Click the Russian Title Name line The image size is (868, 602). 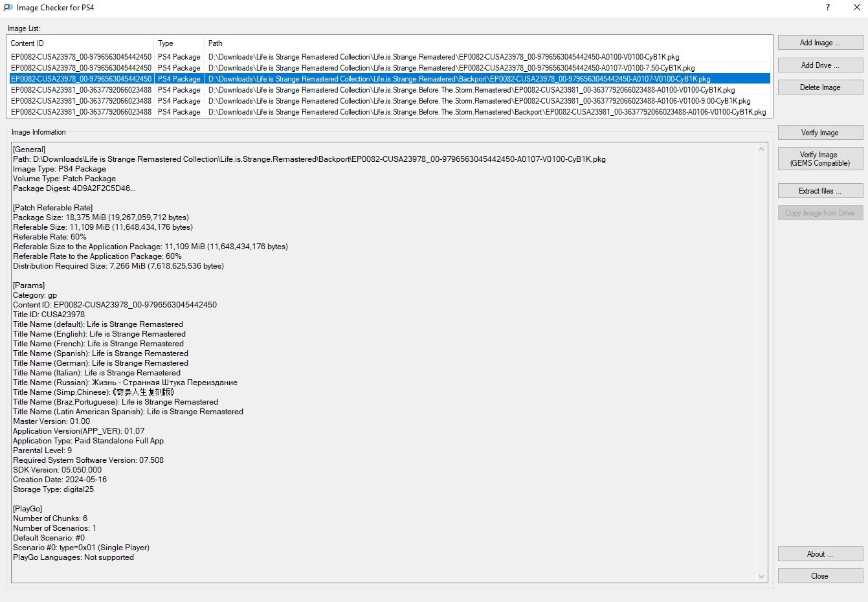(125, 383)
